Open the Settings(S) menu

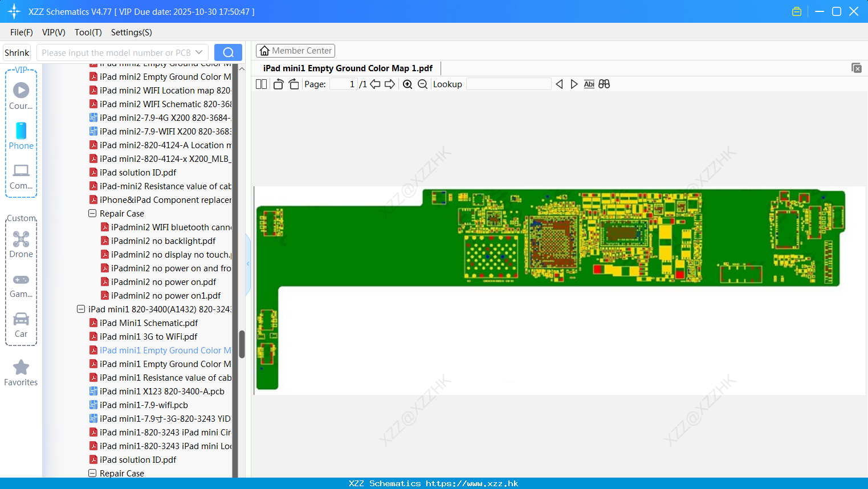coord(132,32)
